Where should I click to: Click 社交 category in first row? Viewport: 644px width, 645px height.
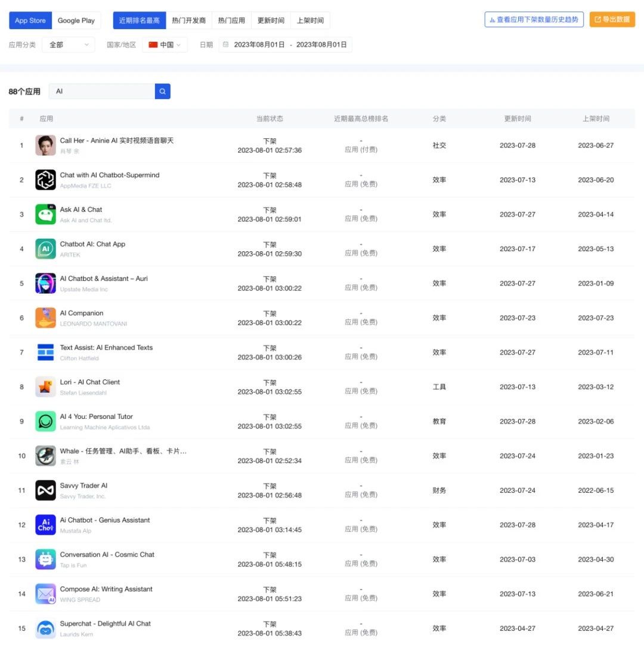439,145
